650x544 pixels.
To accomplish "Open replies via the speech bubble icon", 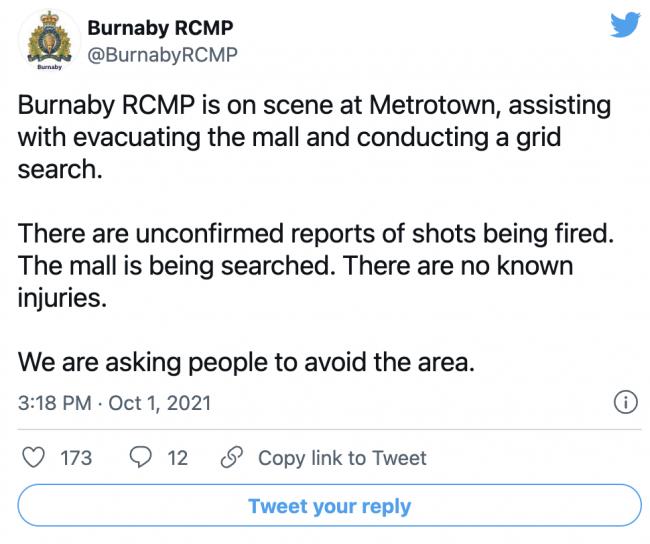I will pyautogui.click(x=141, y=457).
